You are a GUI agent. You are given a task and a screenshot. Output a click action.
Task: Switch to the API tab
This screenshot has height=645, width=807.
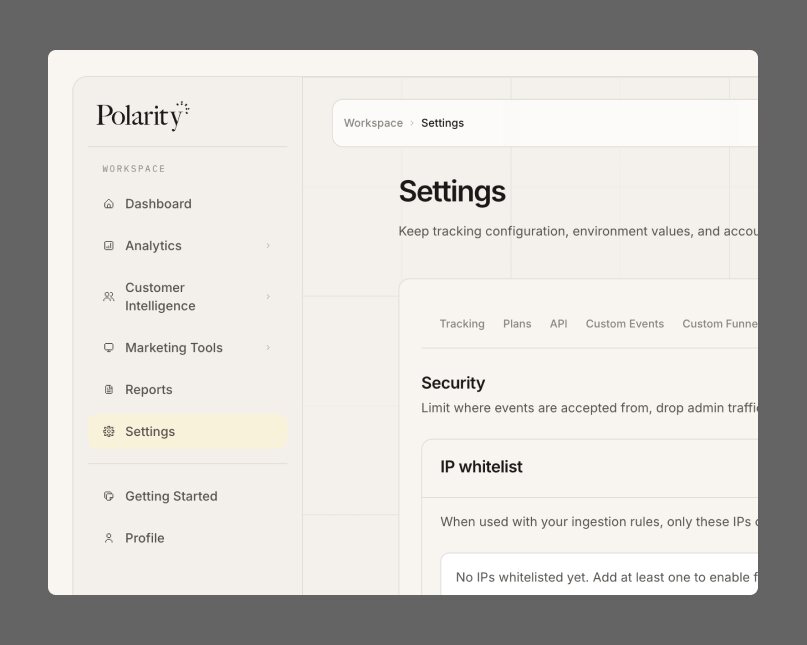558,324
